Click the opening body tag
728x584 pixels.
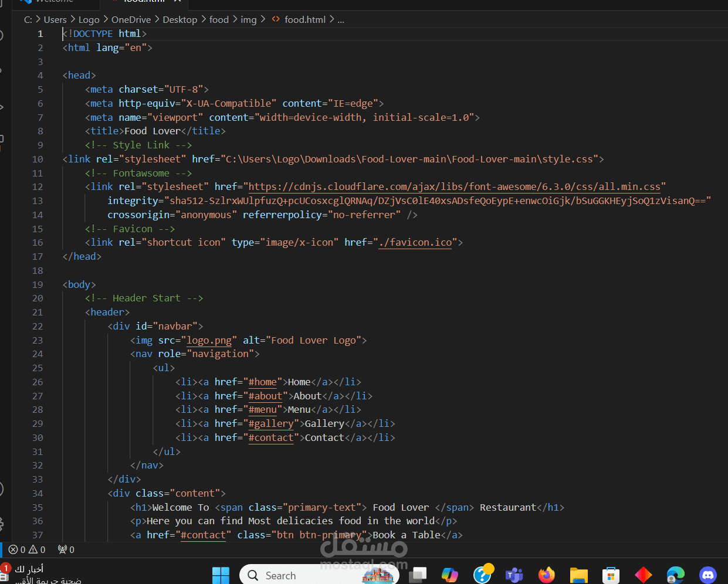[x=79, y=284]
